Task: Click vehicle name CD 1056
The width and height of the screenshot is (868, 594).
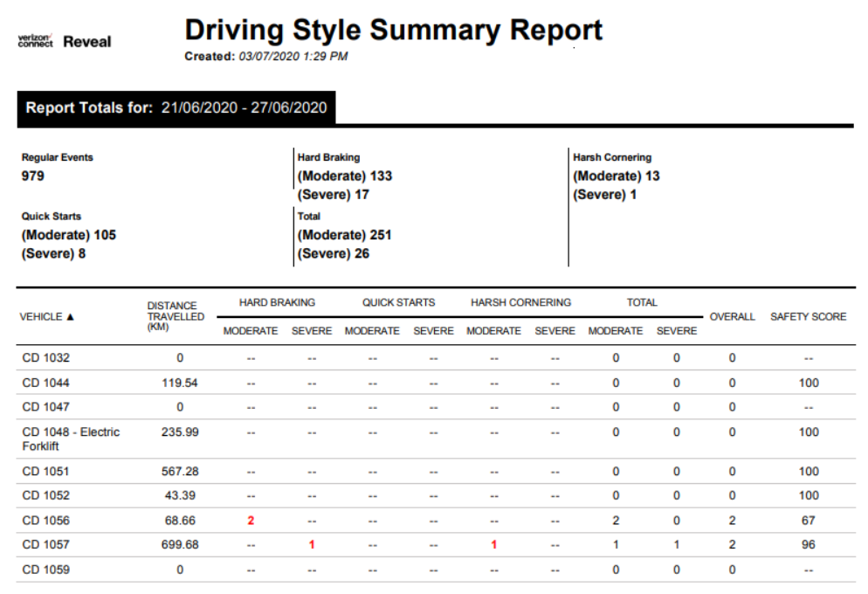Action: (x=46, y=521)
